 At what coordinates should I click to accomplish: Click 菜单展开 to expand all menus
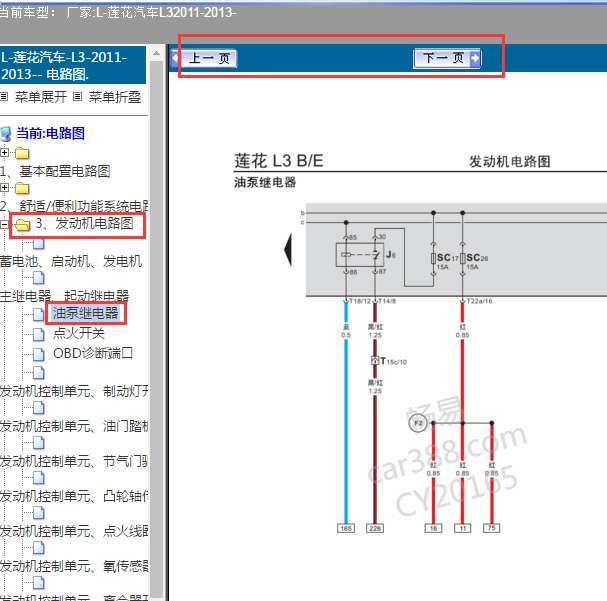[41, 97]
